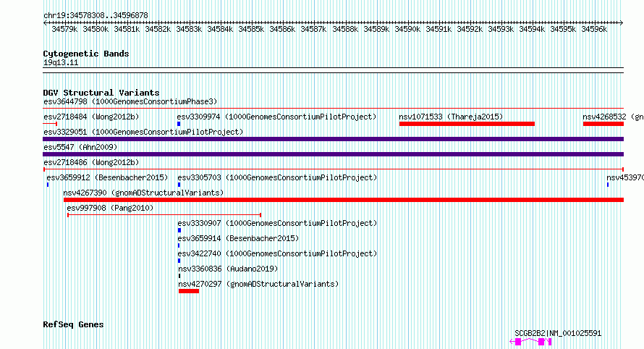Open nsv1071533 (Thareja2015) label

pyautogui.click(x=451, y=117)
